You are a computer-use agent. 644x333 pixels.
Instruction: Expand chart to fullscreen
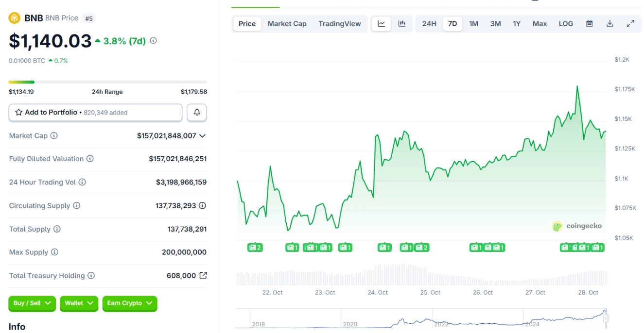pyautogui.click(x=630, y=24)
